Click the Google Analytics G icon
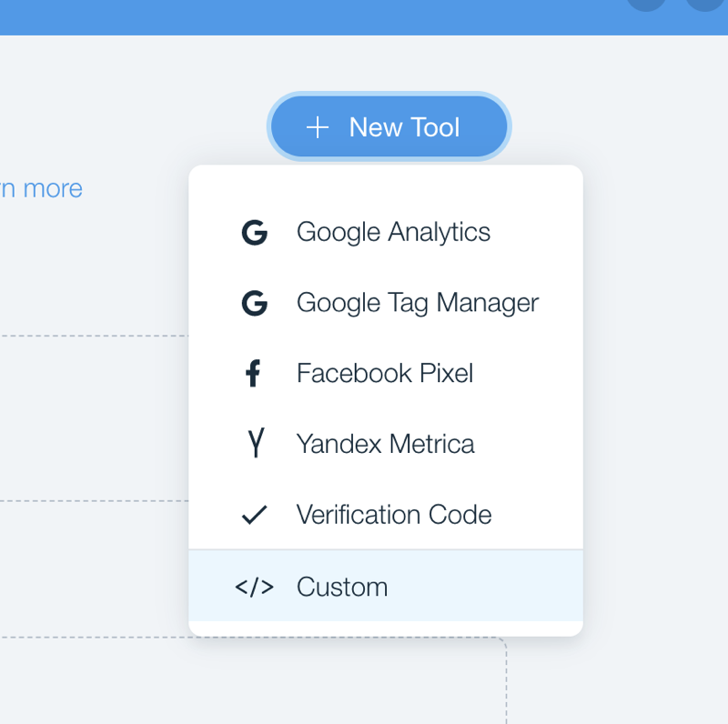Screen dimensions: 728x724 (254, 232)
